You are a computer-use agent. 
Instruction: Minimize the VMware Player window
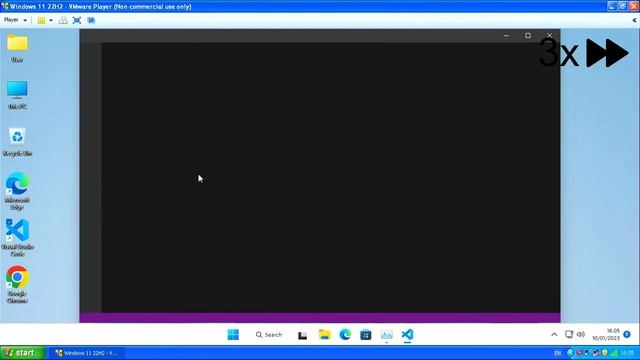612,6
